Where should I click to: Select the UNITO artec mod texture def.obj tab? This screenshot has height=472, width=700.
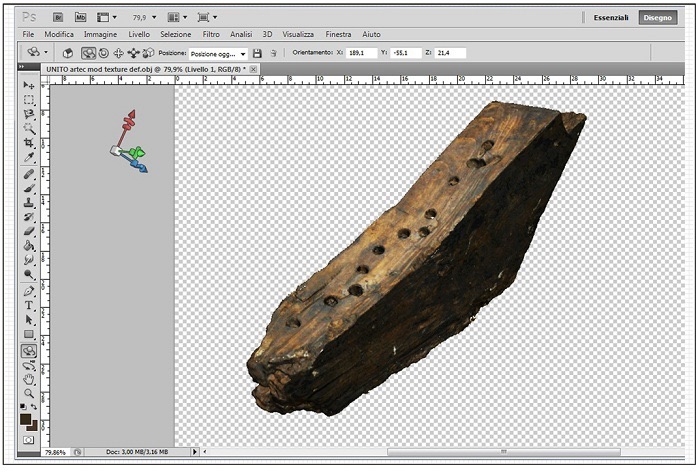coord(146,69)
